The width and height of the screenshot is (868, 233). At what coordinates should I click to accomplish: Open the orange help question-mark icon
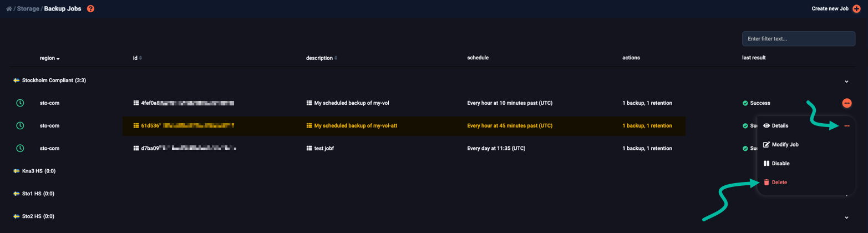tap(91, 9)
